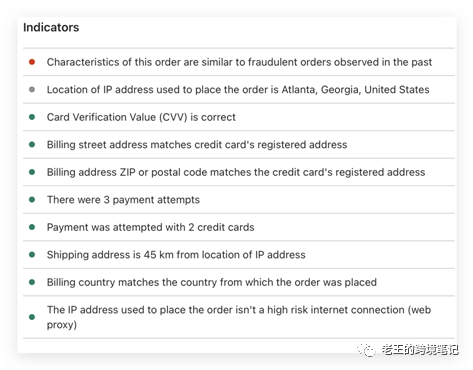Click green dot beside billing country match
Viewport: 473px width, 370px height.
click(x=32, y=282)
